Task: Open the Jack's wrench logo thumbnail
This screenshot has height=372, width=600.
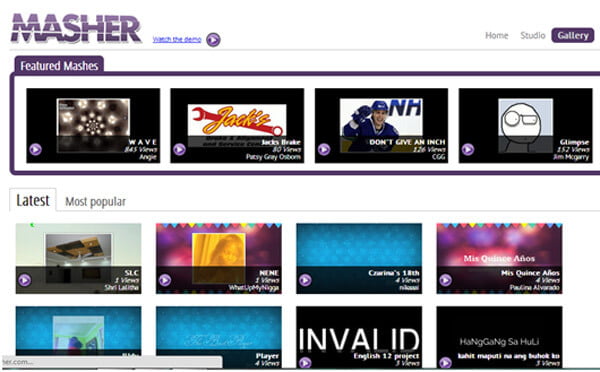Action: (237, 120)
